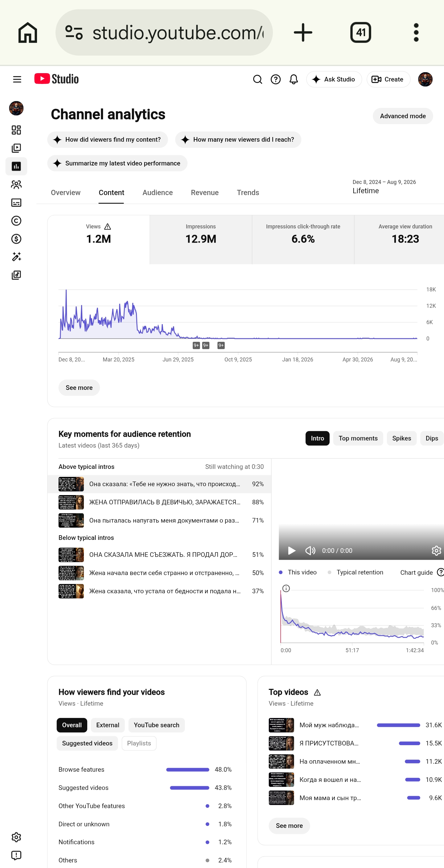Play the retention preview video
The height and width of the screenshot is (868, 444).
coord(291,551)
